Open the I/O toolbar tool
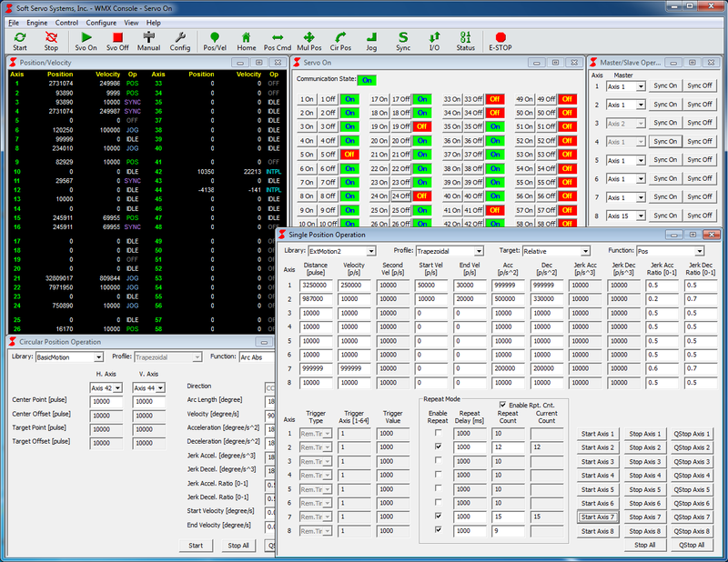This screenshot has height=562, width=728. pos(434,41)
